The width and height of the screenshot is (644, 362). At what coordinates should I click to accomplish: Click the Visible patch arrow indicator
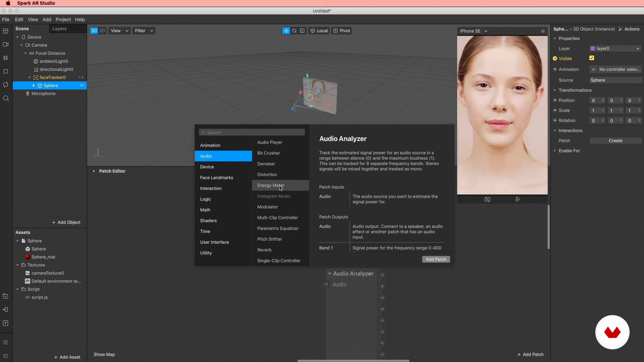click(x=555, y=58)
